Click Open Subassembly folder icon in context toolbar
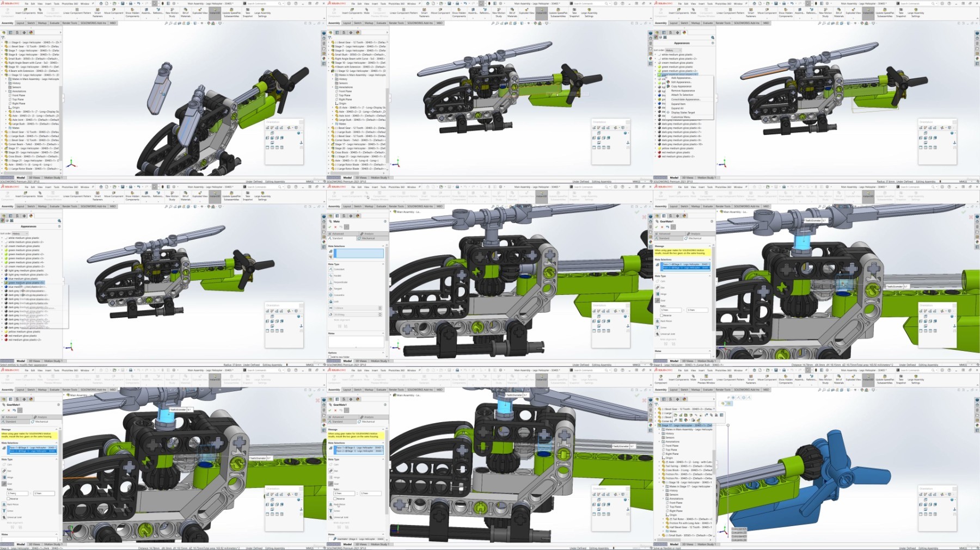Screen dimensions: 980x550 coord(676,415)
